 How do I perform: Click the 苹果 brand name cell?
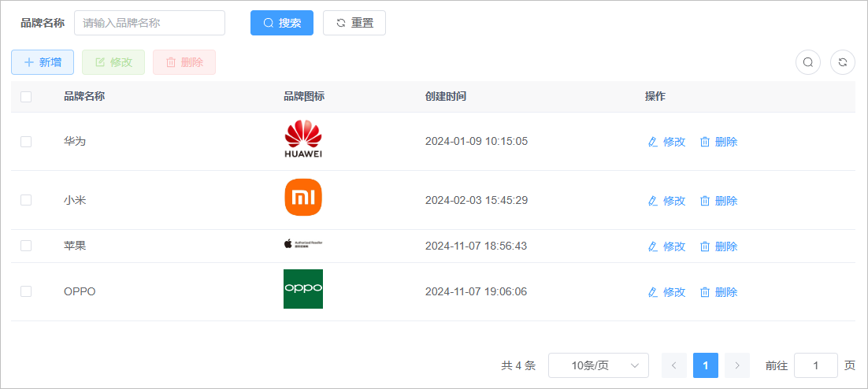click(x=75, y=246)
